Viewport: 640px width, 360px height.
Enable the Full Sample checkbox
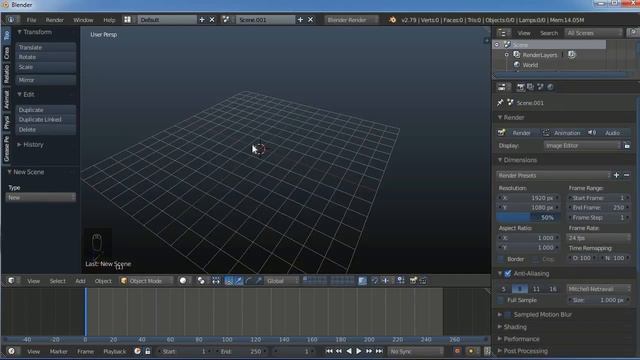[x=501, y=300]
